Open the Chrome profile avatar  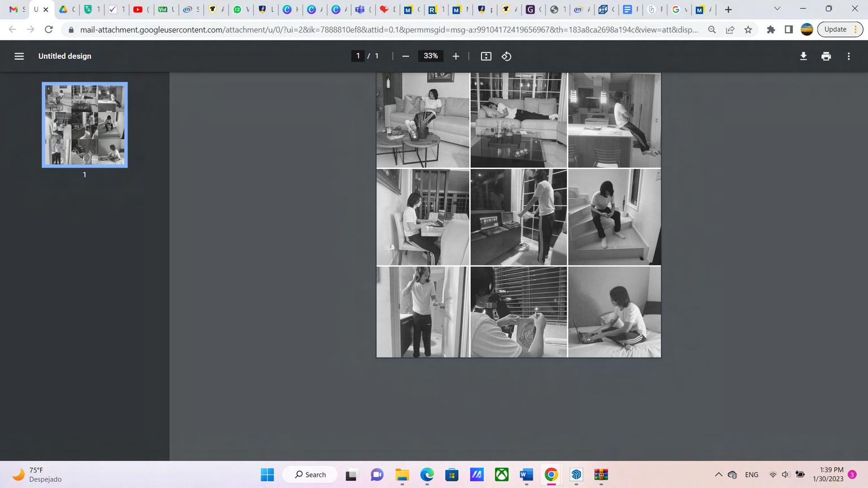click(x=807, y=29)
